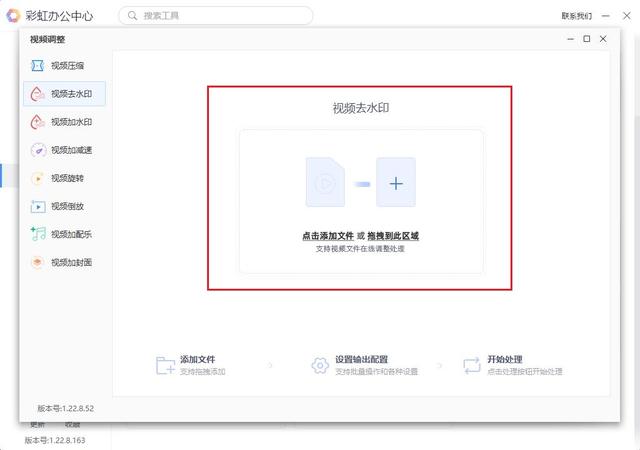Go to 视频旋转 section
640x450 pixels.
point(64,178)
